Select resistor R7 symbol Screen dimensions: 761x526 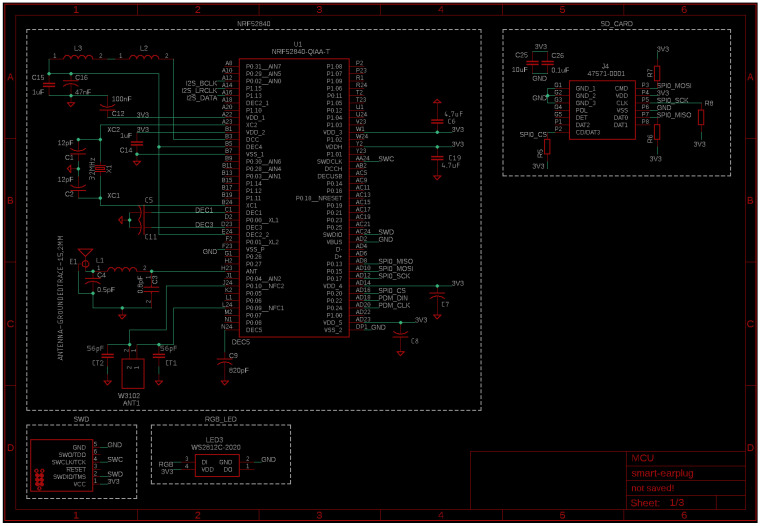point(655,73)
